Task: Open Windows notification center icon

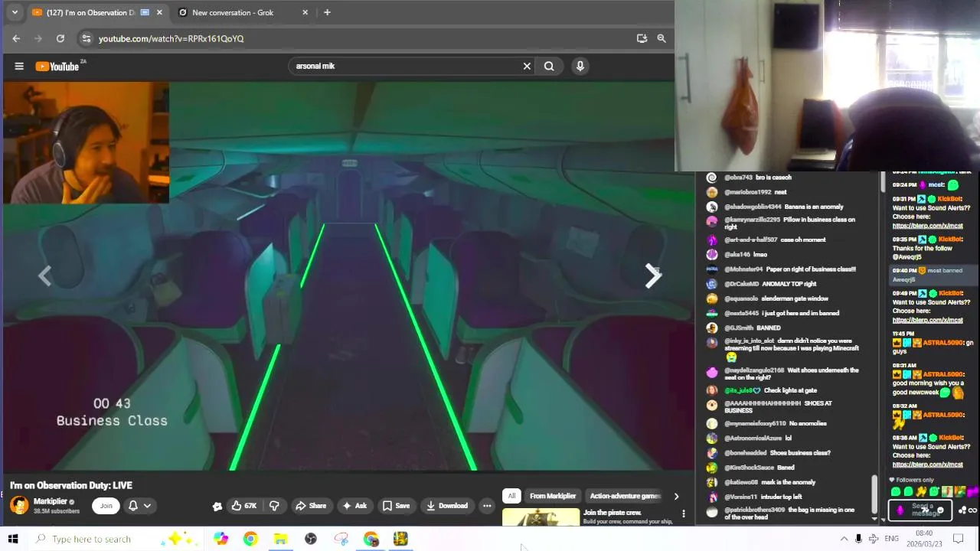Action: point(958,539)
